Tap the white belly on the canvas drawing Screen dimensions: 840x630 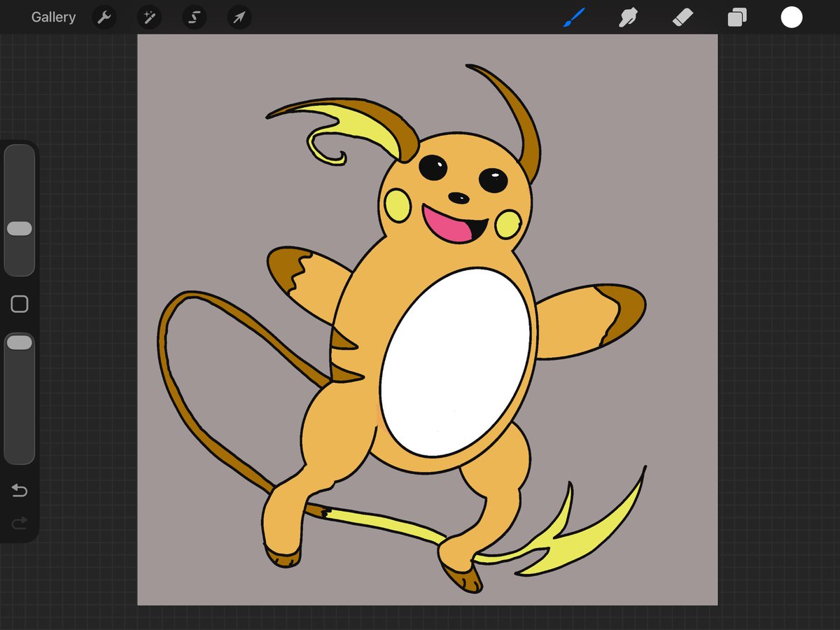(x=455, y=362)
